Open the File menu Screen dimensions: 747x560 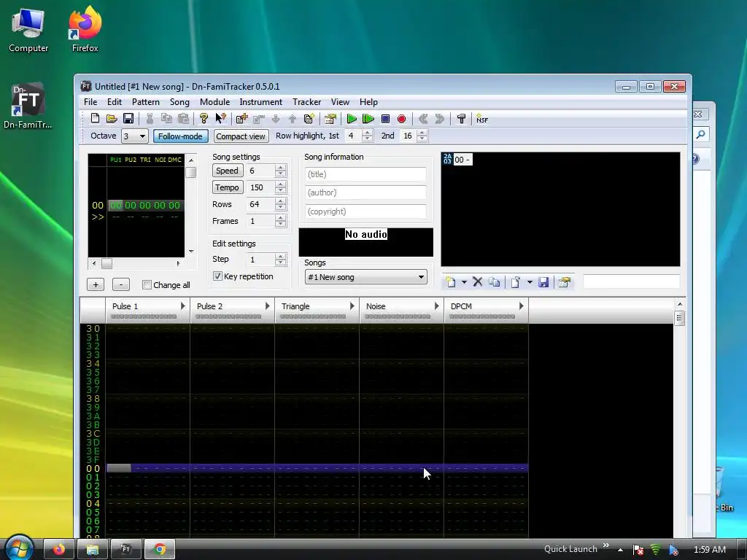[90, 102]
